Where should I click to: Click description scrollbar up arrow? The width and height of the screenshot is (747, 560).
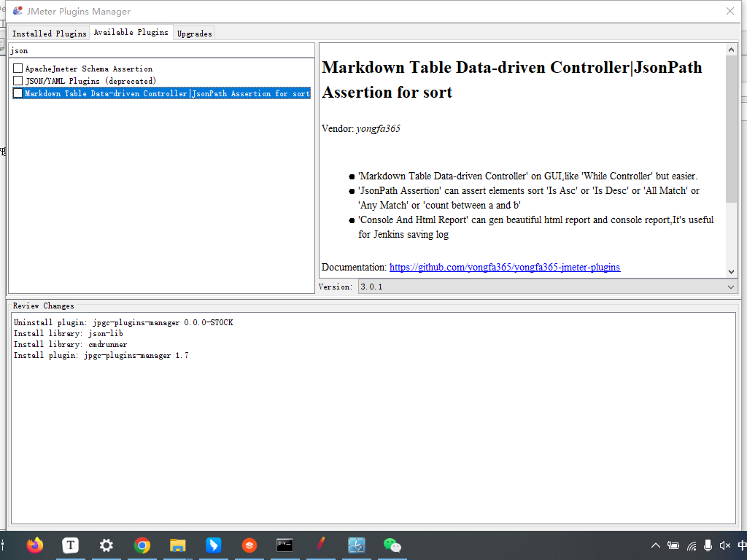pyautogui.click(x=731, y=50)
